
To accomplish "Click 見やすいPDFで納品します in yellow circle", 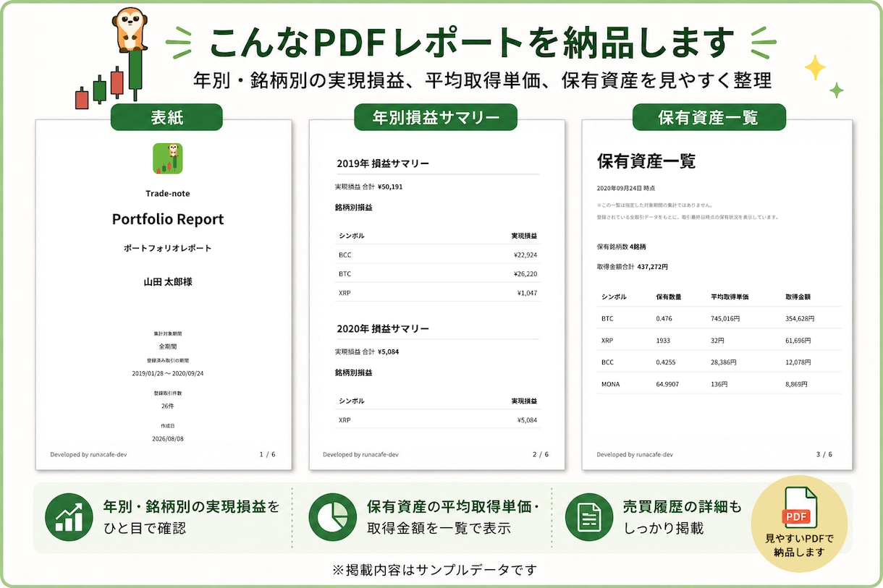I will [x=800, y=546].
